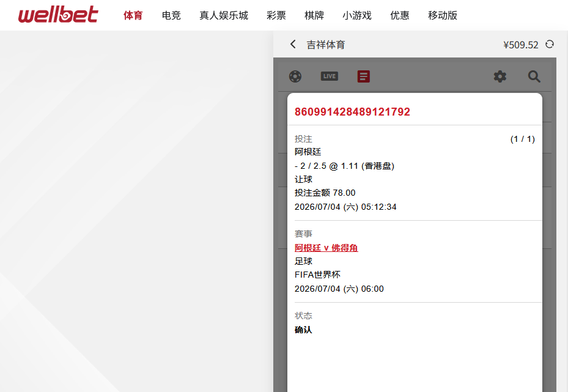Open the 彩票 lottery menu
The image size is (568, 392).
point(276,15)
